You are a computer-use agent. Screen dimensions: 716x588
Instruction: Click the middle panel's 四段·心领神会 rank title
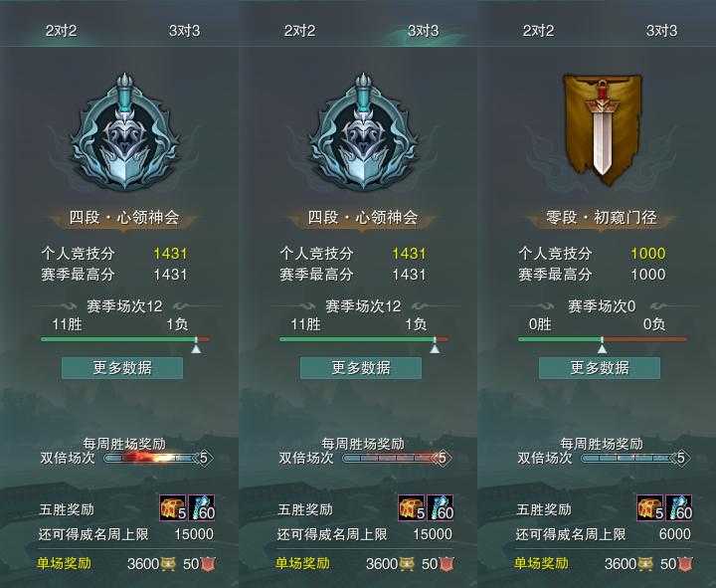(363, 218)
